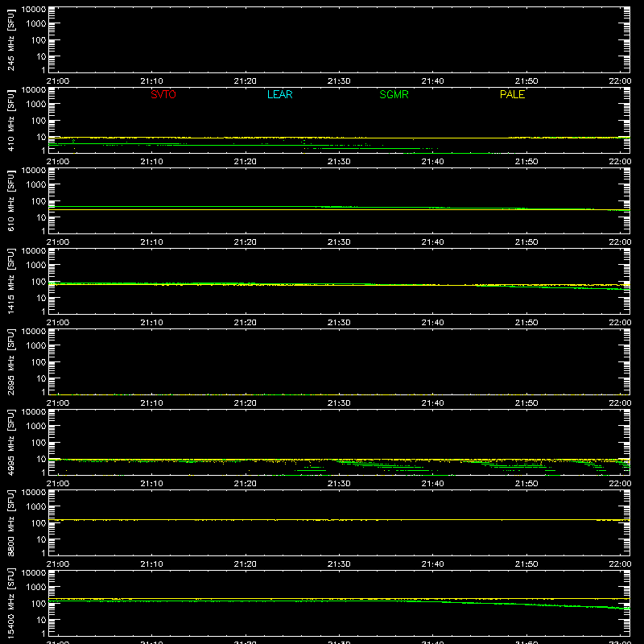Image resolution: width=644 pixels, height=644 pixels.
Task: Click the 21:50 label under the 610 MHz panel
Action: [526, 242]
